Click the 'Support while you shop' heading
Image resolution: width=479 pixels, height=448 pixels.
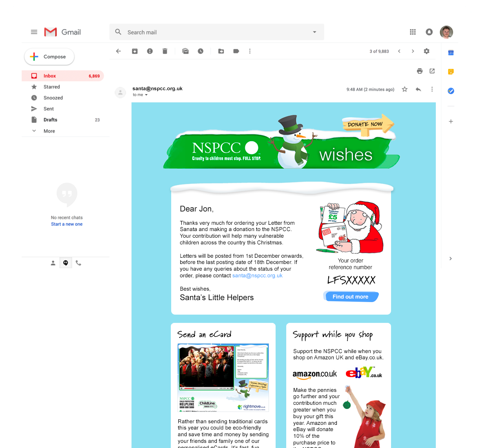[333, 335]
